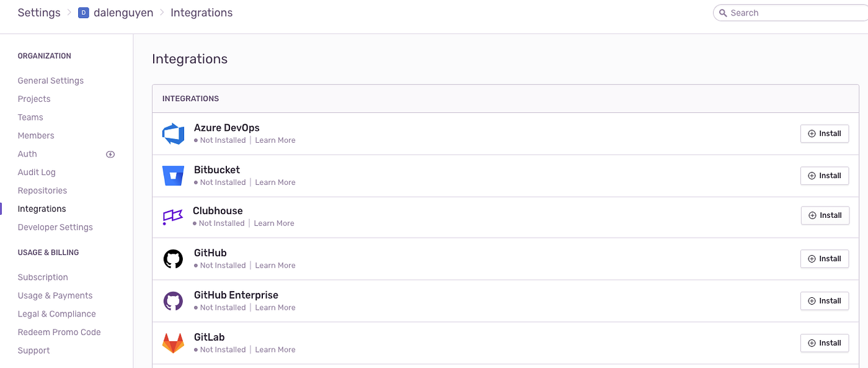Select Audit Log in the sidebar
Viewport: 868px width, 368px height.
tap(37, 173)
